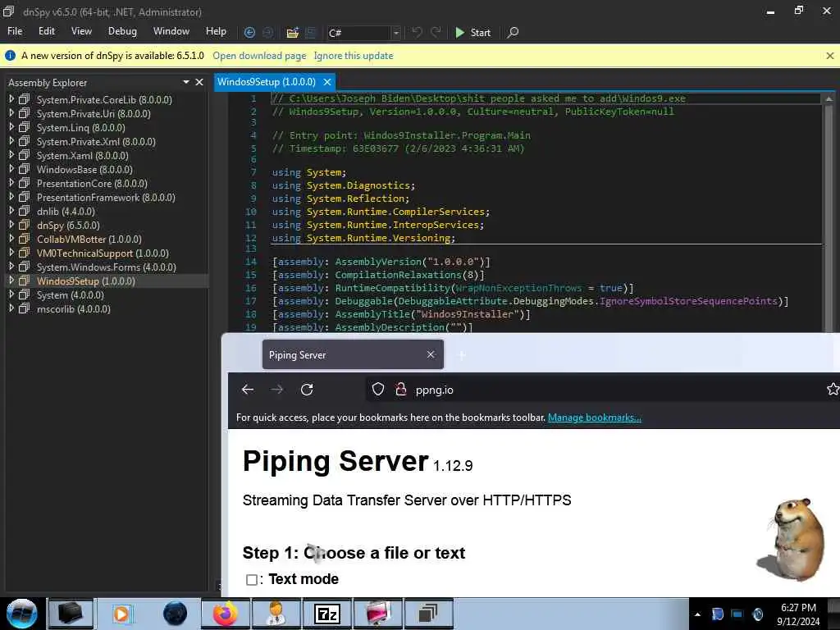
Task: Expand System.Private.Uri node
Action: pos(11,113)
